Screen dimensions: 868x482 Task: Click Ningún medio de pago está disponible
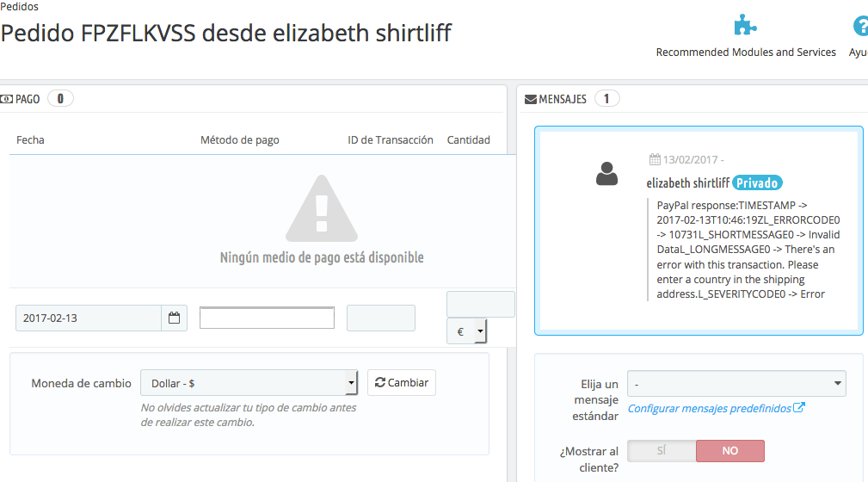tap(322, 257)
